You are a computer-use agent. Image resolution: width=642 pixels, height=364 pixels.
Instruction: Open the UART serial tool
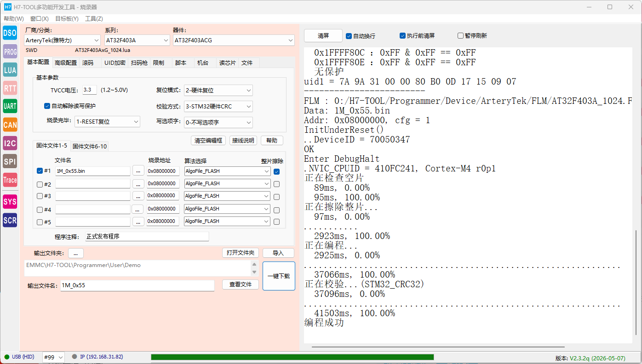click(10, 106)
